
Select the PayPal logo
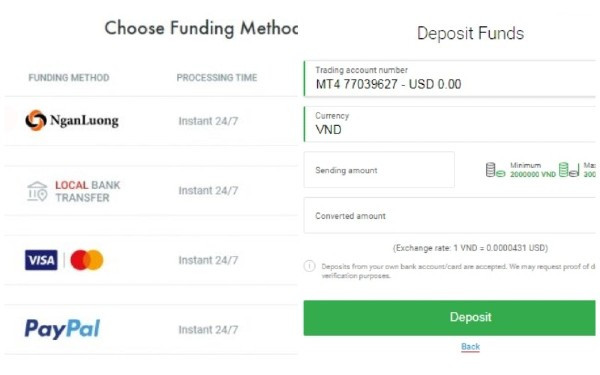[x=62, y=329]
